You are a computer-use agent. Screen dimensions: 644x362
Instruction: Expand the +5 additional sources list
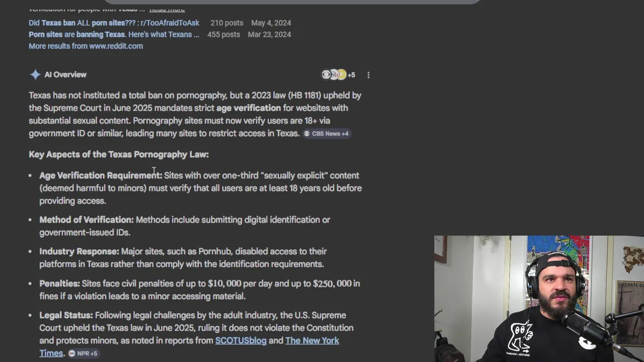351,75
